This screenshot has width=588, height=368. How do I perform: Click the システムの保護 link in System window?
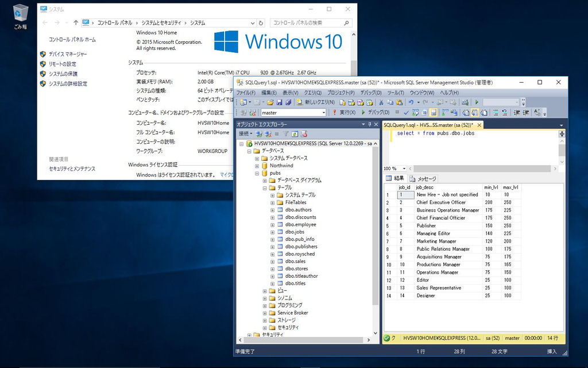tap(63, 74)
